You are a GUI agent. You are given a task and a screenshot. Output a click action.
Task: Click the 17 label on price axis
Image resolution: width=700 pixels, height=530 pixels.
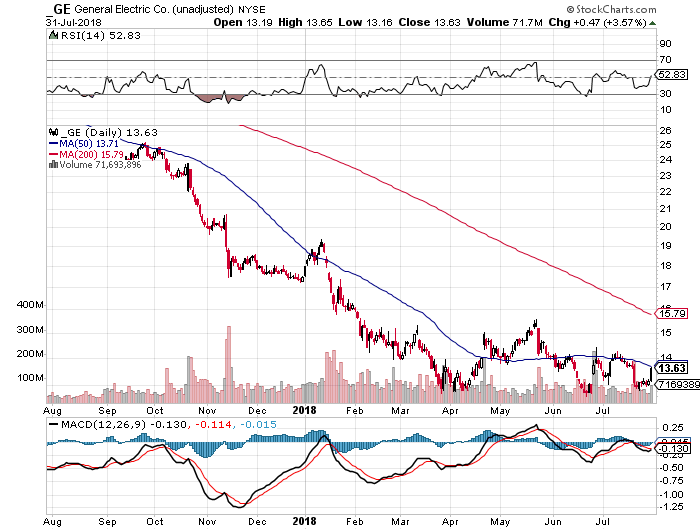(666, 286)
